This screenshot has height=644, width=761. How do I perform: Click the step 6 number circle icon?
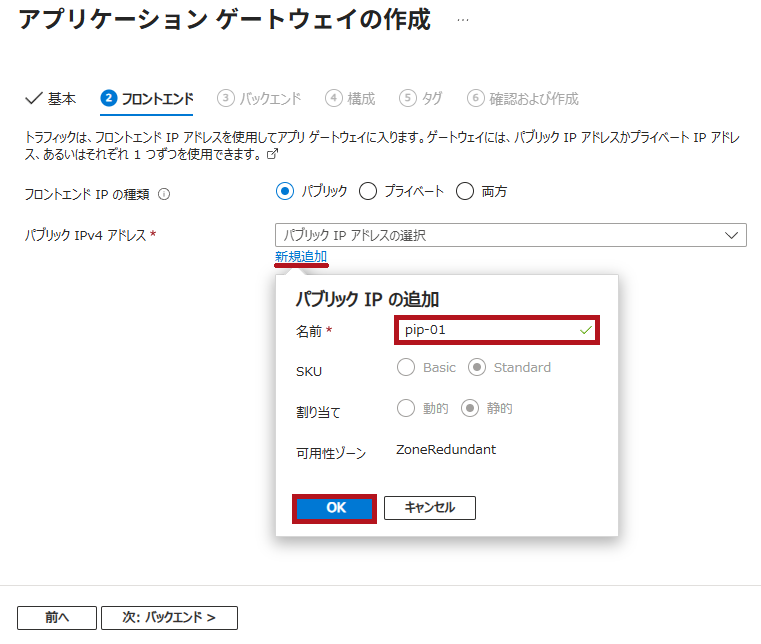click(x=476, y=98)
